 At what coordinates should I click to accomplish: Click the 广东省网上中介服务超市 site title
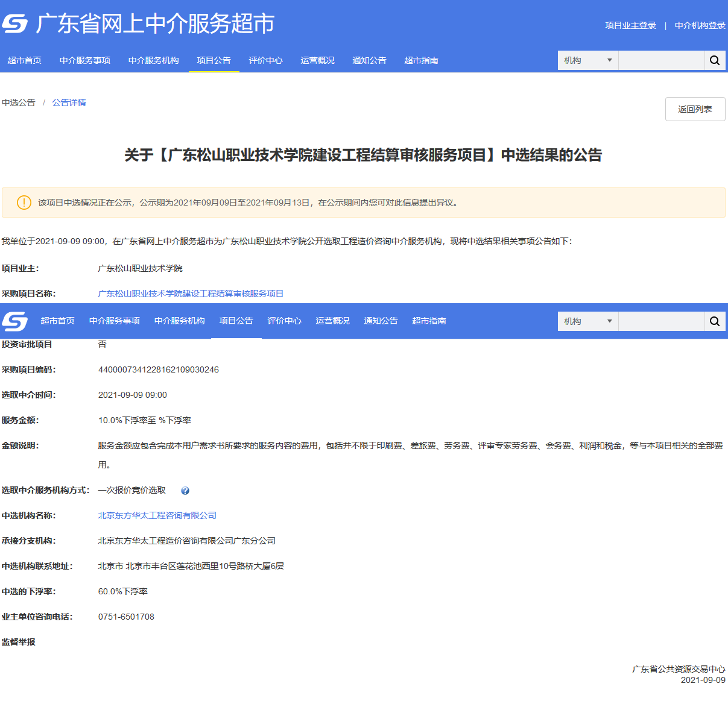155,24
